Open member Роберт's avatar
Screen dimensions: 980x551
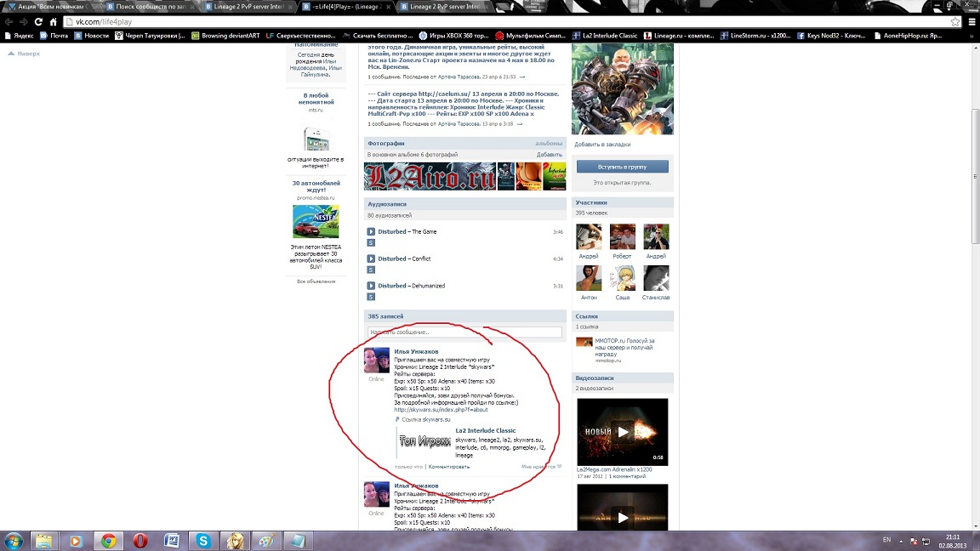click(x=623, y=236)
